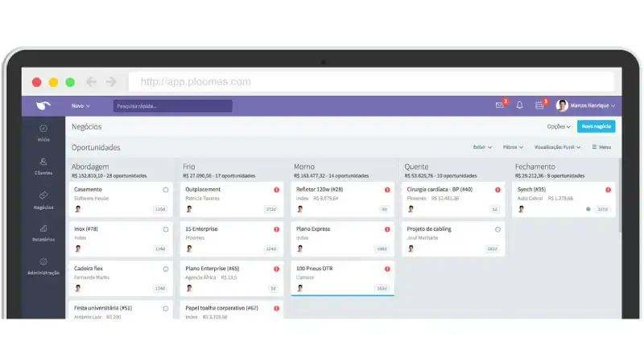Open the mail envelope notifications icon
Screen dimensions: 644x362
point(499,105)
